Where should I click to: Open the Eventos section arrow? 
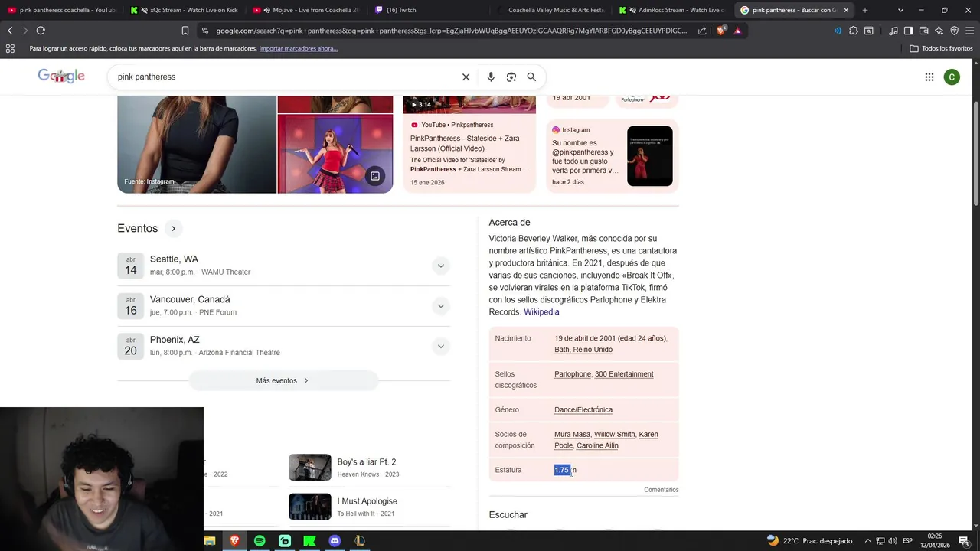click(174, 228)
